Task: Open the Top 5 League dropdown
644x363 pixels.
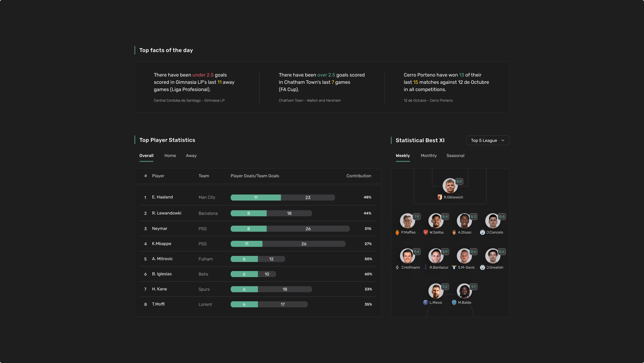Action: pyautogui.click(x=487, y=140)
